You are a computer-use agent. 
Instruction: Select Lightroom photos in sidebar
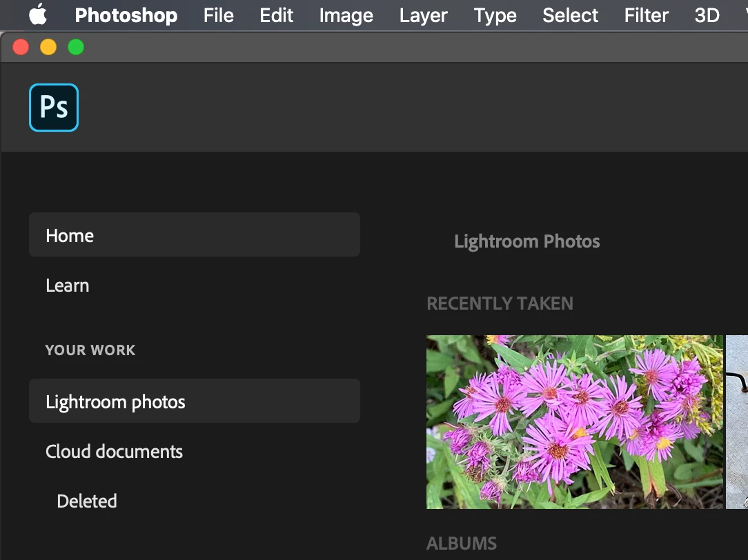pos(195,401)
